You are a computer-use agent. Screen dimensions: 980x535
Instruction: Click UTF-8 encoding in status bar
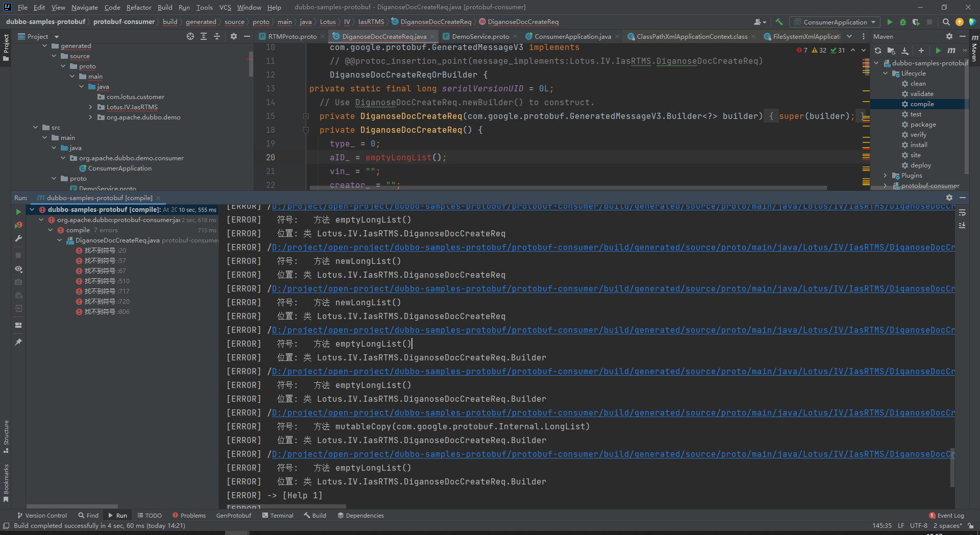pyautogui.click(x=918, y=526)
